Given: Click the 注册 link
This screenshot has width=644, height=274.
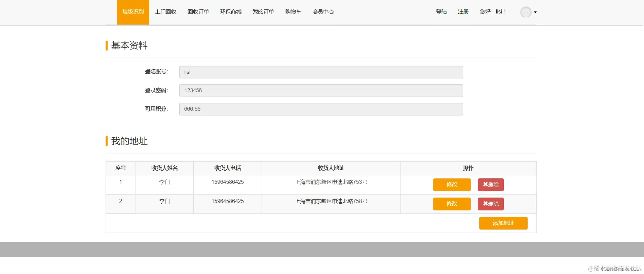Looking at the screenshot, I should [463, 12].
